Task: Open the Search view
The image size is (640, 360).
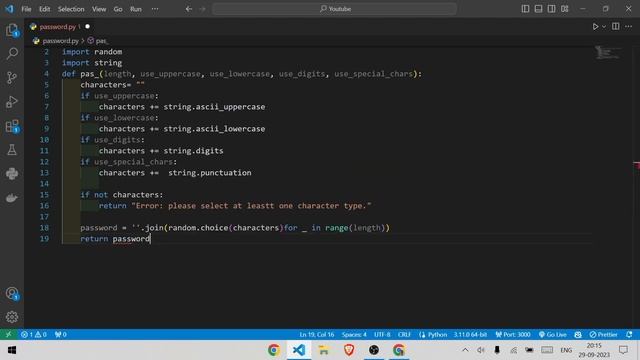Action: [12, 53]
